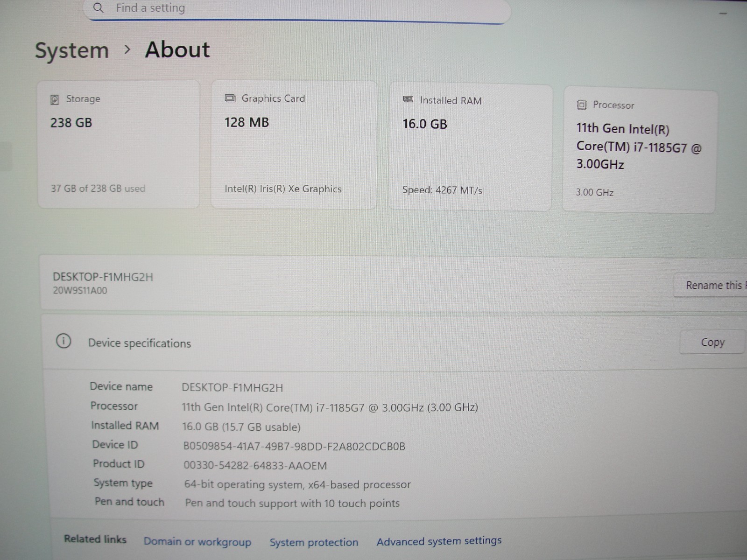
Task: Select Processor value in device specifications
Action: tap(330, 407)
